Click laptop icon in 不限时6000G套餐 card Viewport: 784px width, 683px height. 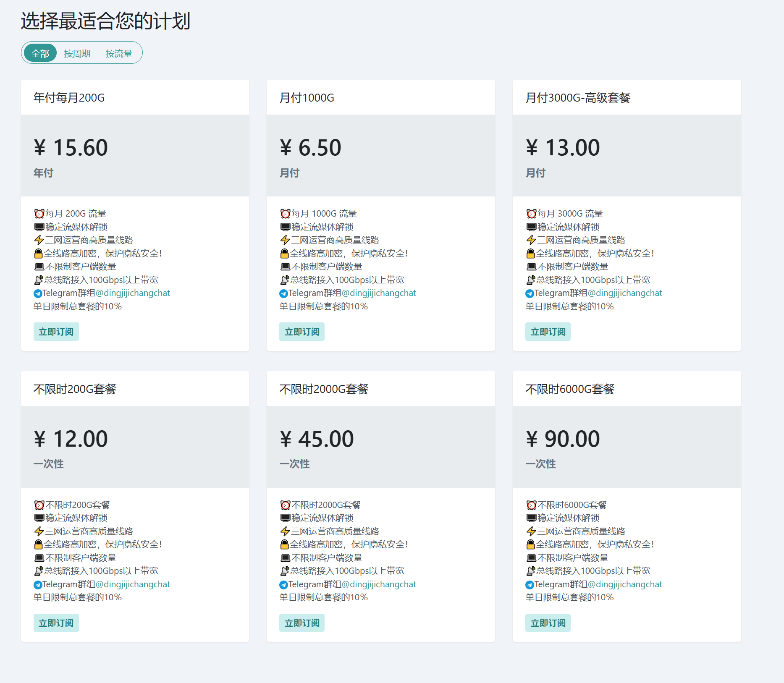pyautogui.click(x=531, y=558)
